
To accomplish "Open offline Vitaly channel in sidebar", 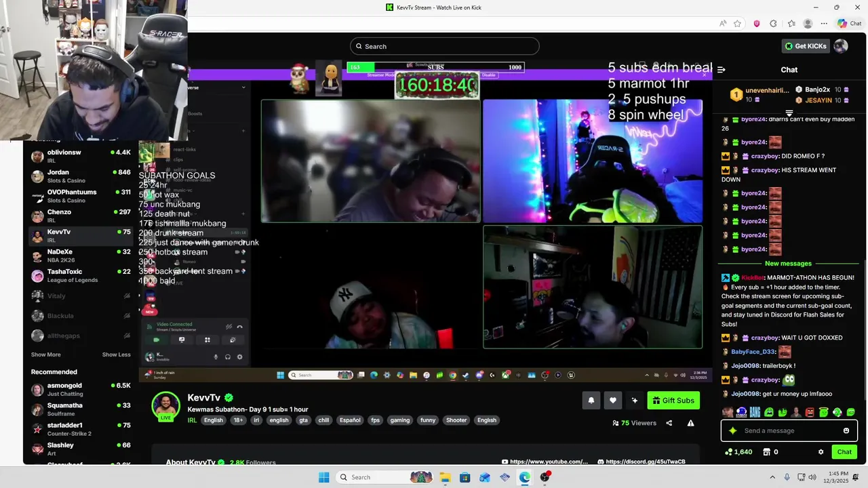I will tap(81, 296).
